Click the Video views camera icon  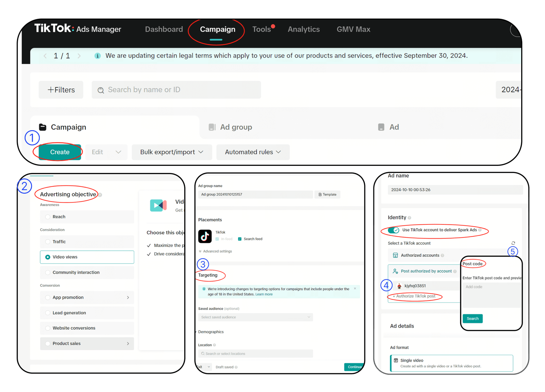click(158, 205)
